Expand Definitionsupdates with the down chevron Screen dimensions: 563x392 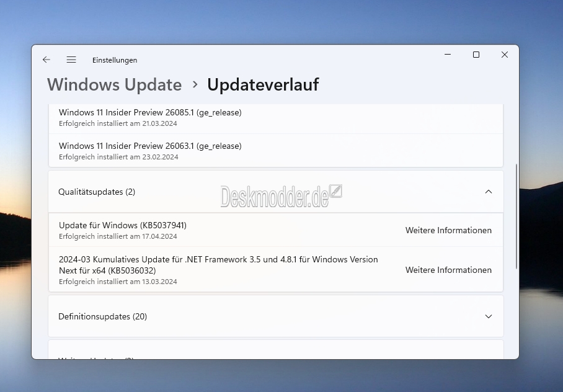tap(488, 316)
